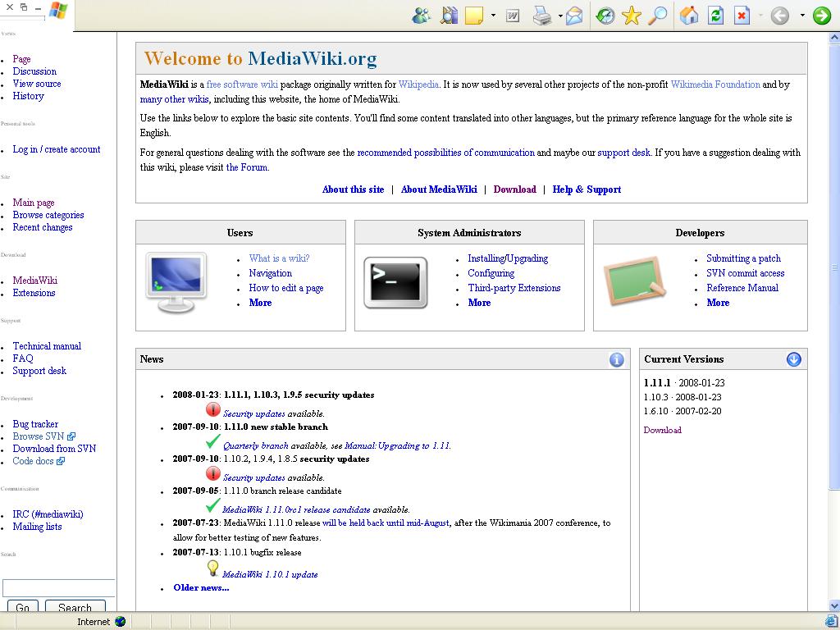
Task: Click the external link icon beside Browse SVN
Action: click(71, 436)
